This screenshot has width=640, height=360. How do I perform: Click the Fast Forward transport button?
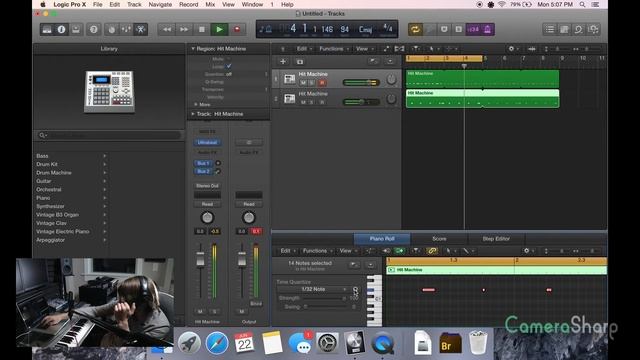pyautogui.click(x=184, y=29)
